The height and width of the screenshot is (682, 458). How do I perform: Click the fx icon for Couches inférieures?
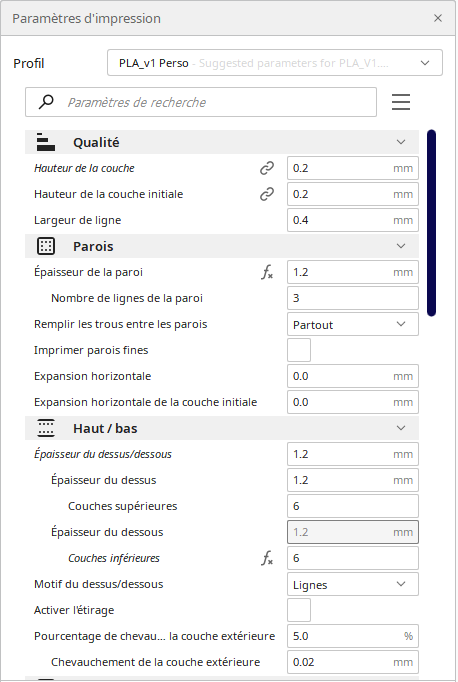coord(267,558)
